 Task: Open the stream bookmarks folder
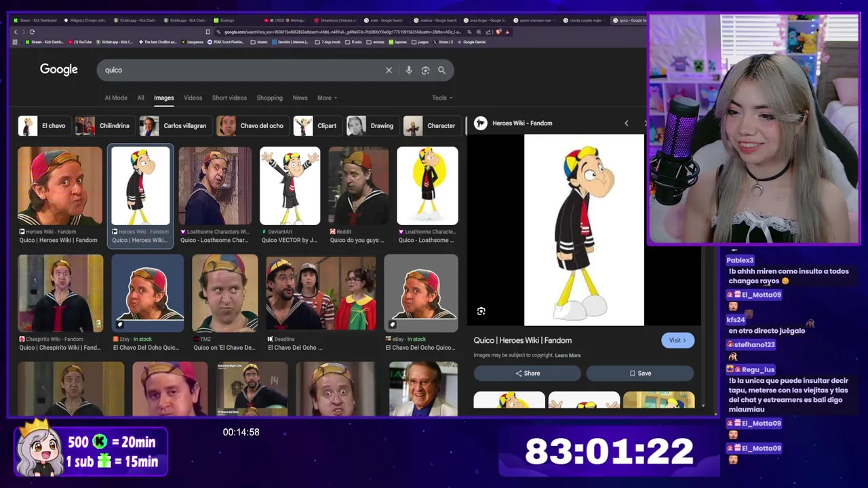pyautogui.click(x=259, y=42)
